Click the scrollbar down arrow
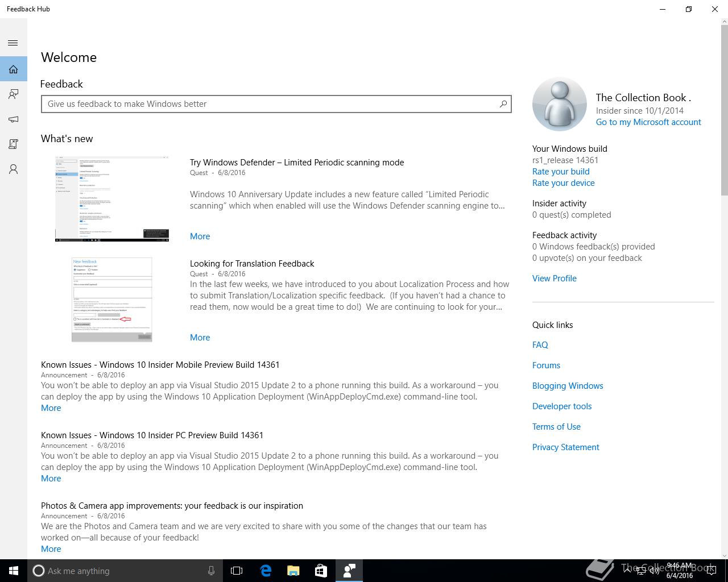 [x=724, y=556]
